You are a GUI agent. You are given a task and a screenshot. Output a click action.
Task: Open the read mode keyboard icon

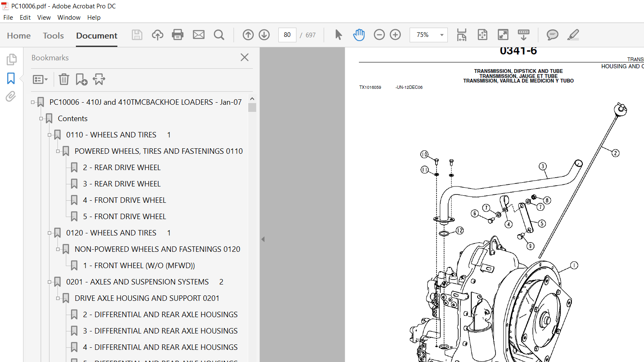[523, 35]
